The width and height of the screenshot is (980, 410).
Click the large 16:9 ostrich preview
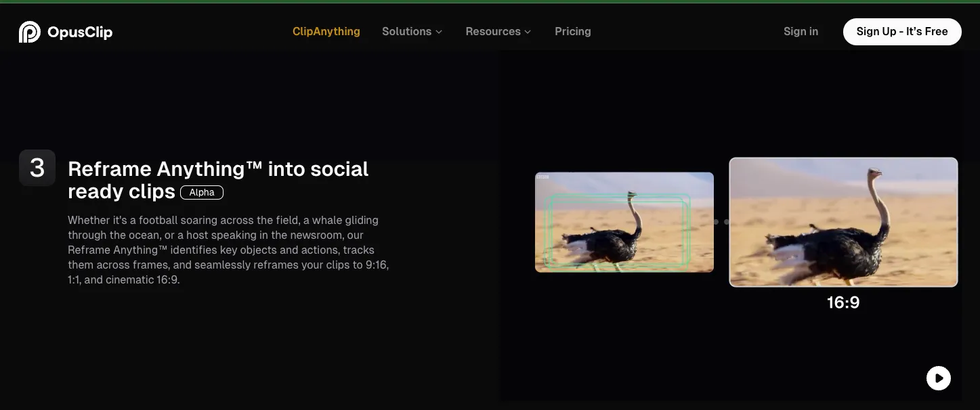tap(843, 223)
